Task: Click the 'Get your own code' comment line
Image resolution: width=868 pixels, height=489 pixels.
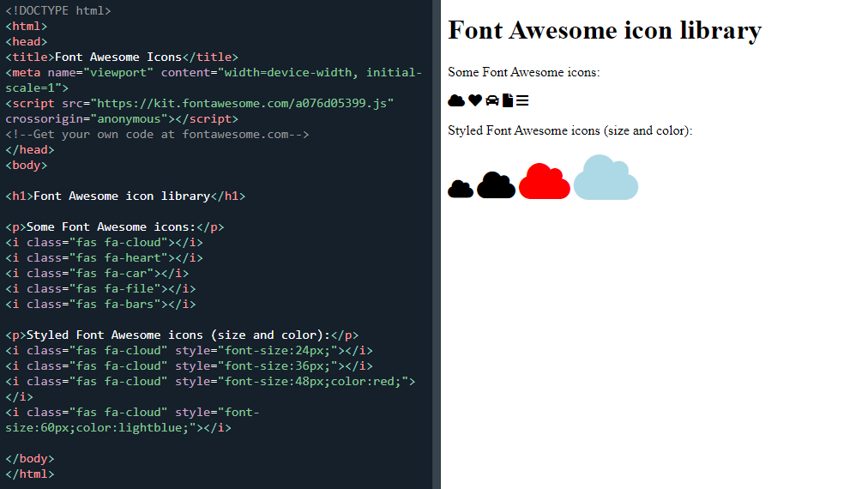Action: (x=157, y=135)
